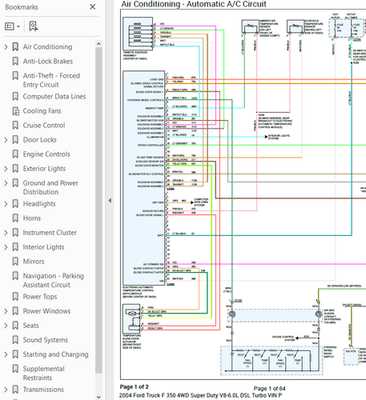The image size is (366, 400).
Task: Click bookmarks panel vertical scrollbar thumb
Action: [x=99, y=210]
